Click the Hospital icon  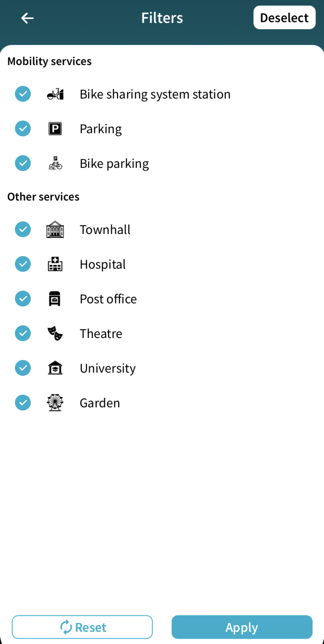[x=55, y=264]
